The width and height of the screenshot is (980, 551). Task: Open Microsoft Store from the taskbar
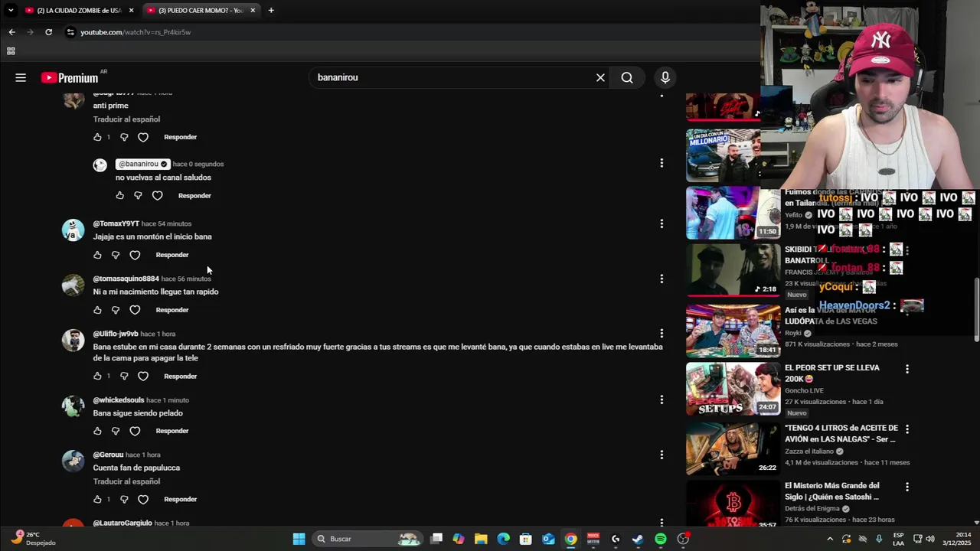526,539
